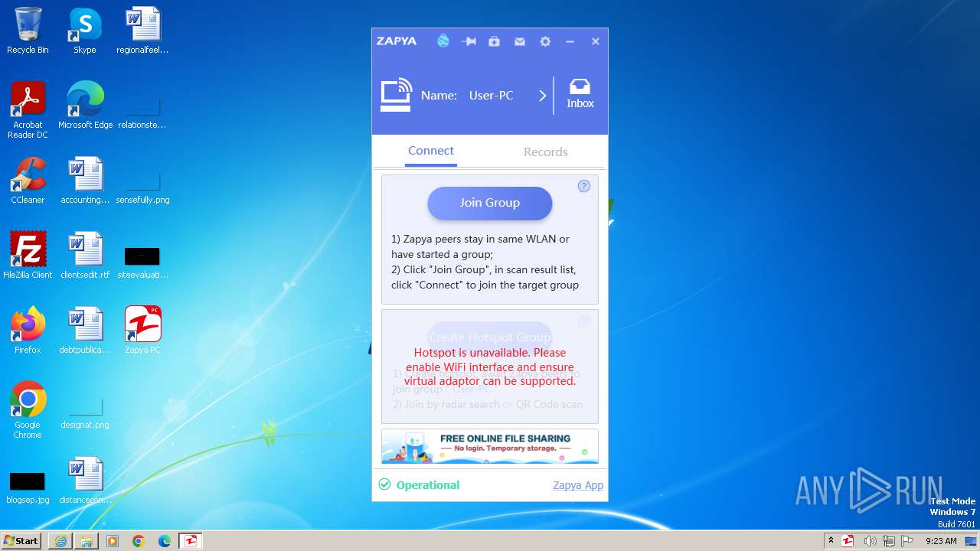980x551 pixels.
Task: Open the Zapya Inbox
Action: (580, 94)
